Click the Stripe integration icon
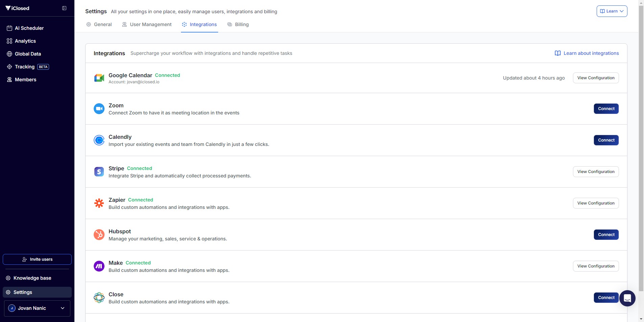The height and width of the screenshot is (322, 644). (99, 172)
